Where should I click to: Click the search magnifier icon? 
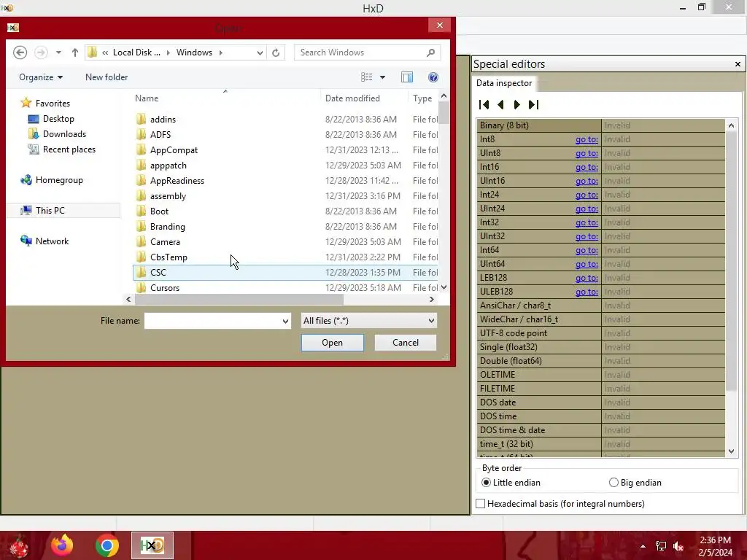click(x=430, y=52)
